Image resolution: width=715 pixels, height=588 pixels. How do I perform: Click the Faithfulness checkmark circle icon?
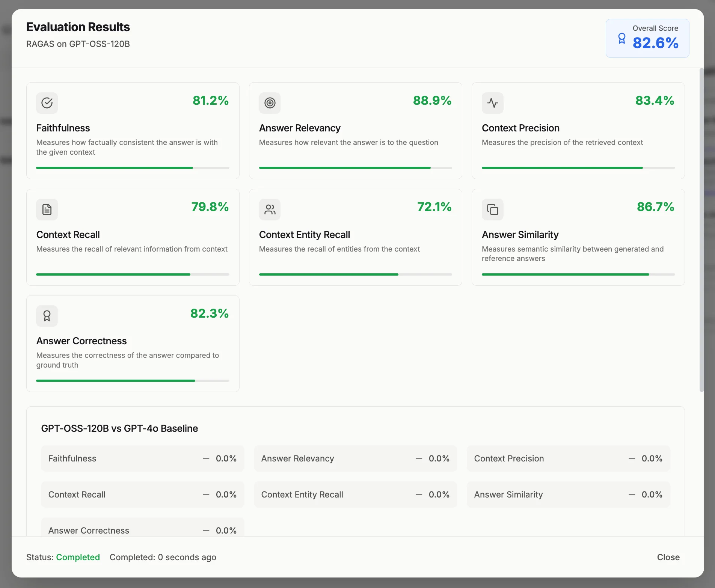pyautogui.click(x=47, y=103)
